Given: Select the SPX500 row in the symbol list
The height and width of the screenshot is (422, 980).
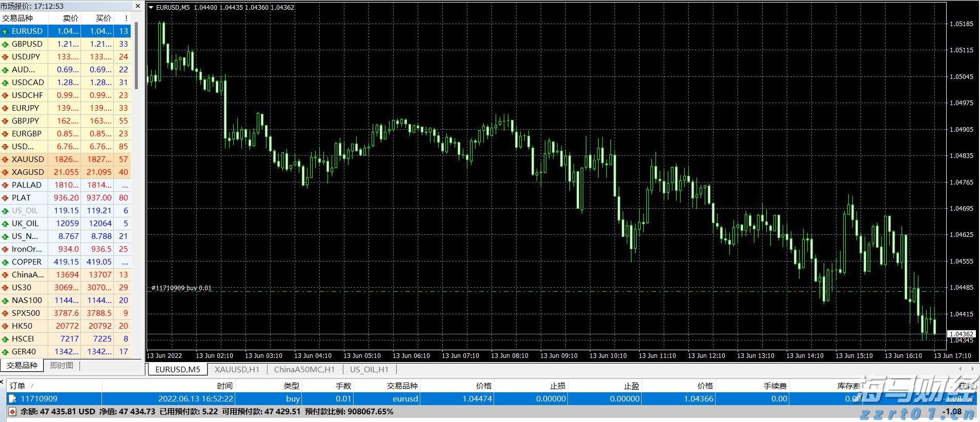Looking at the screenshot, I should coord(26,313).
